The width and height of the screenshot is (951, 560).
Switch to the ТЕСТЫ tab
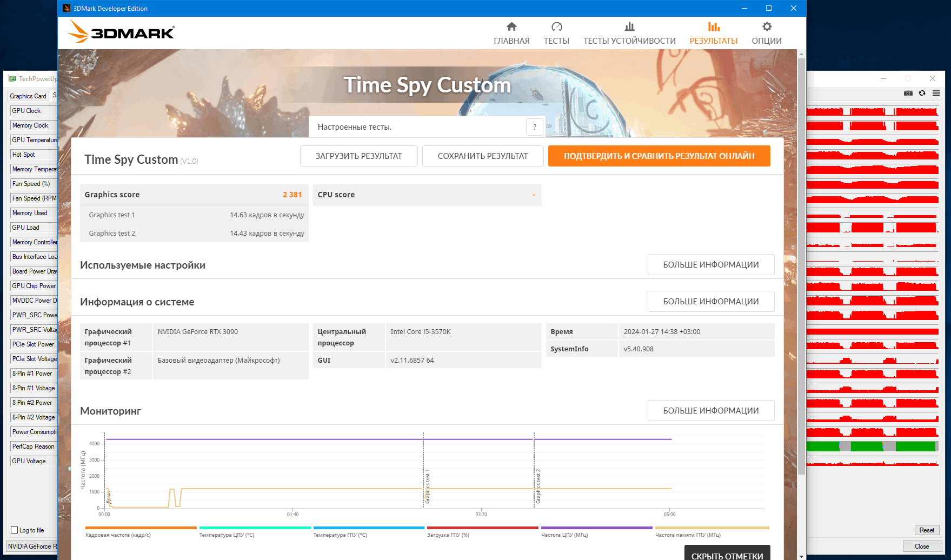coord(556,34)
